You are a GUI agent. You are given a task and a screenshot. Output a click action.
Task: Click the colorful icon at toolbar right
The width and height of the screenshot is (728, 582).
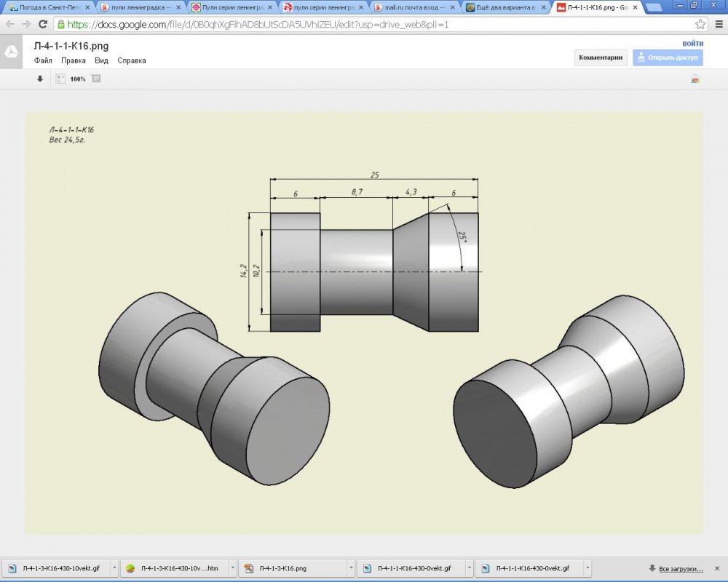[695, 80]
